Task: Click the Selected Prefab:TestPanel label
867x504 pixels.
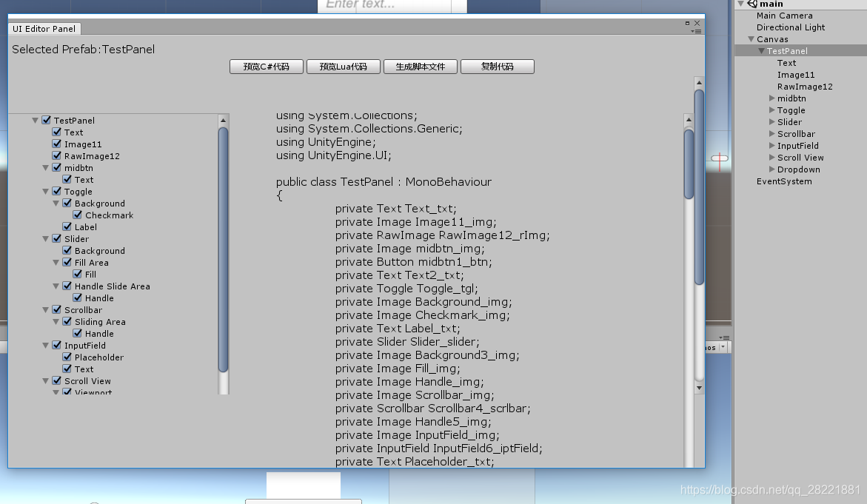Action: coord(84,49)
